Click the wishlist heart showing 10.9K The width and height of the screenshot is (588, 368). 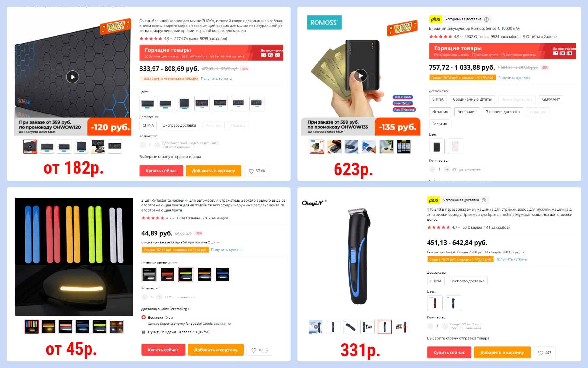[x=259, y=350]
